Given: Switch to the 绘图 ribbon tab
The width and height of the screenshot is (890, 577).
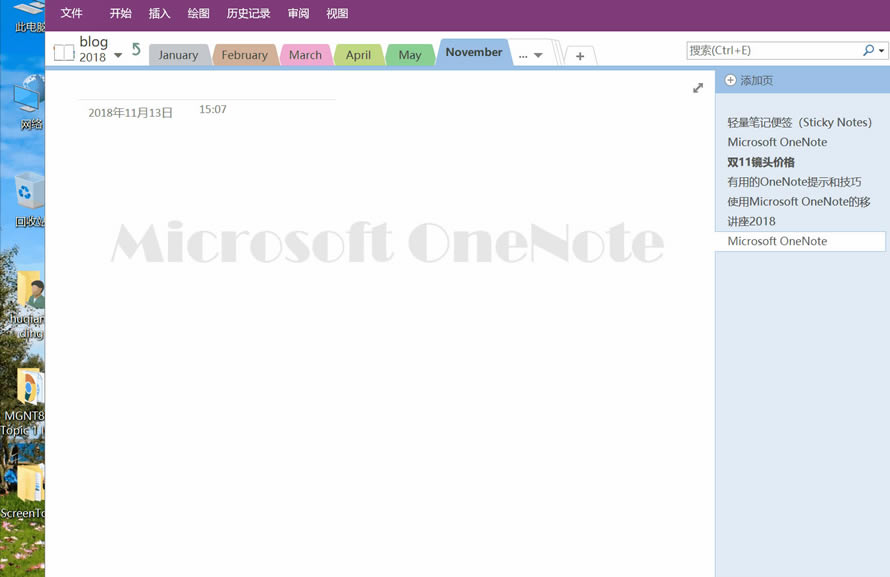Looking at the screenshot, I should (199, 13).
